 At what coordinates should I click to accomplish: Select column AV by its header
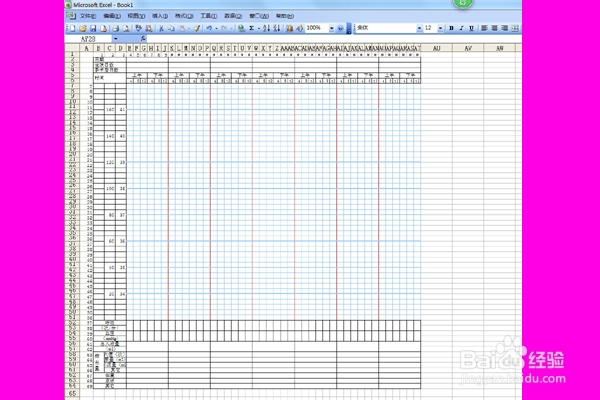[468, 48]
